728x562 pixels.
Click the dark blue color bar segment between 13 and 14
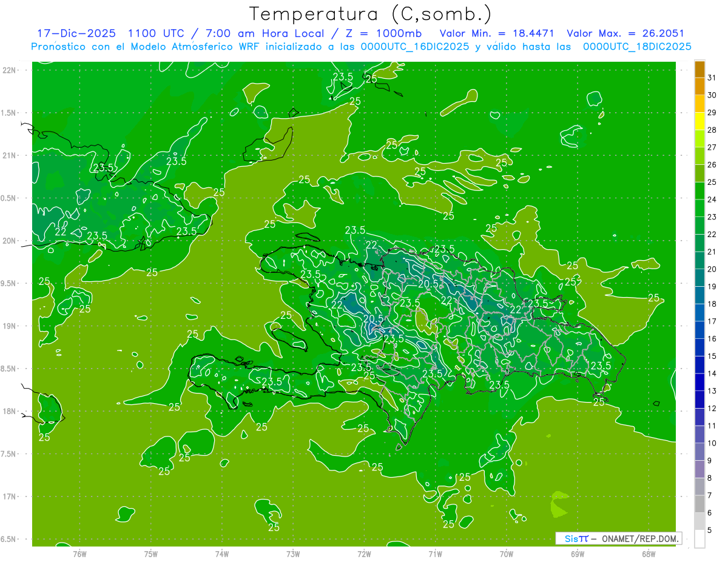tap(699, 383)
